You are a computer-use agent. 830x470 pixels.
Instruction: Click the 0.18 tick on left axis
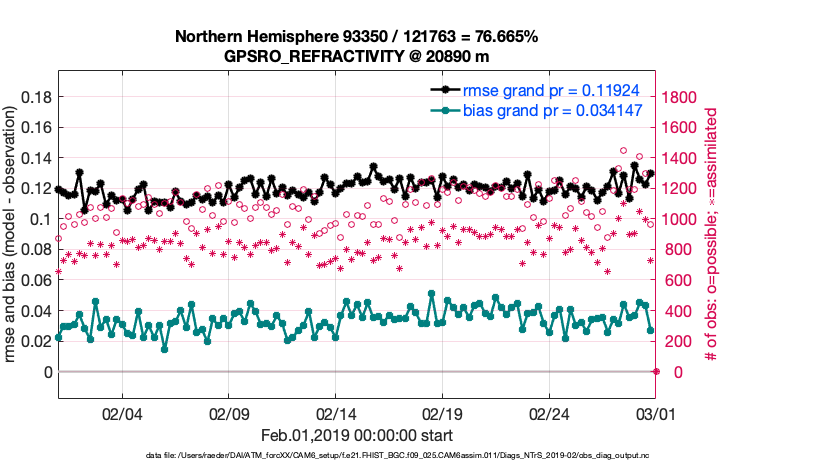click(x=35, y=97)
